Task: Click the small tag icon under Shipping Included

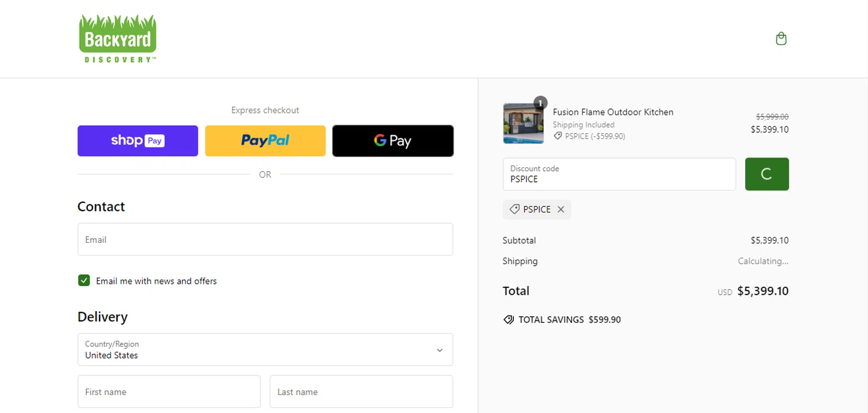Action: [558, 136]
